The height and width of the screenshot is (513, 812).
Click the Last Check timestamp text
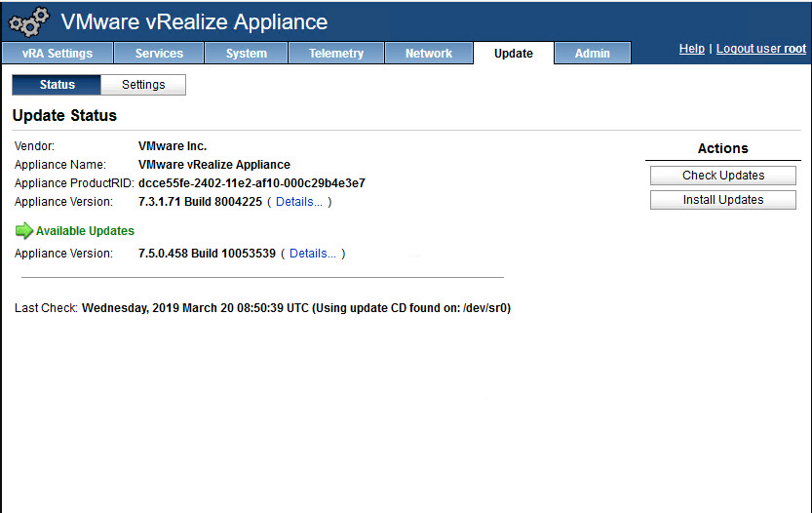(295, 308)
